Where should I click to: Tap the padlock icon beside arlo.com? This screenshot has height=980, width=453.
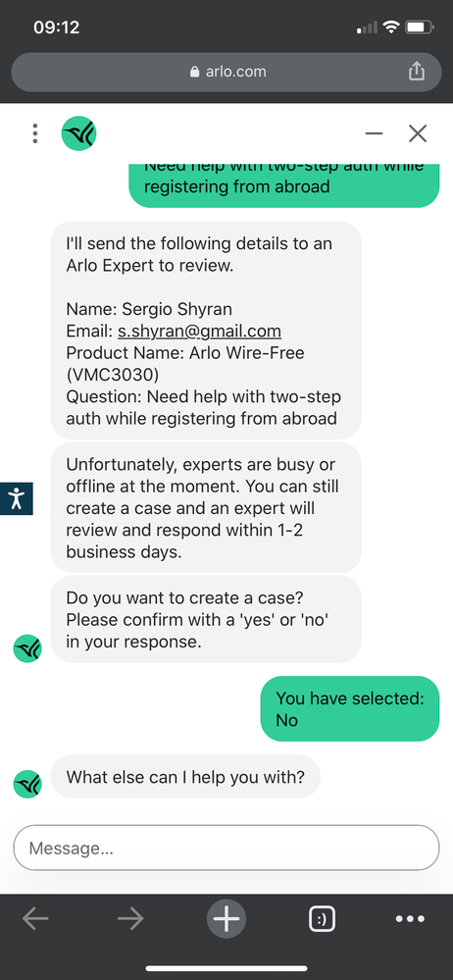pos(194,72)
